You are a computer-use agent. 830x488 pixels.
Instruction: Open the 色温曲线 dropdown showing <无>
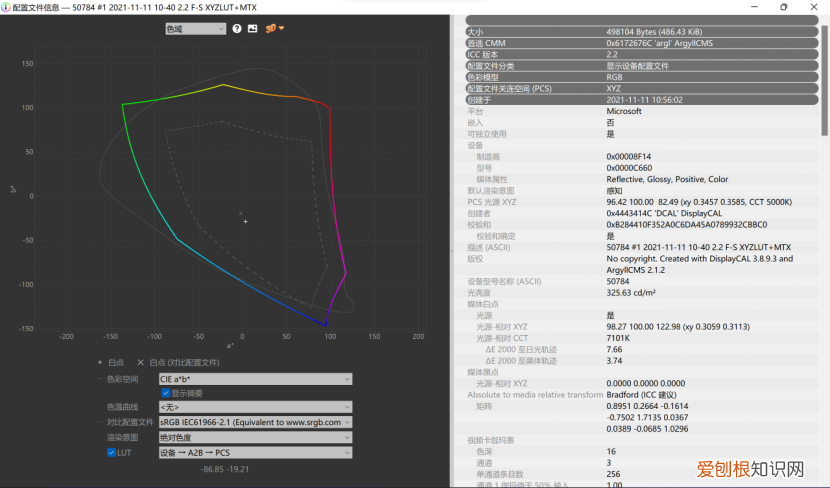click(x=255, y=407)
